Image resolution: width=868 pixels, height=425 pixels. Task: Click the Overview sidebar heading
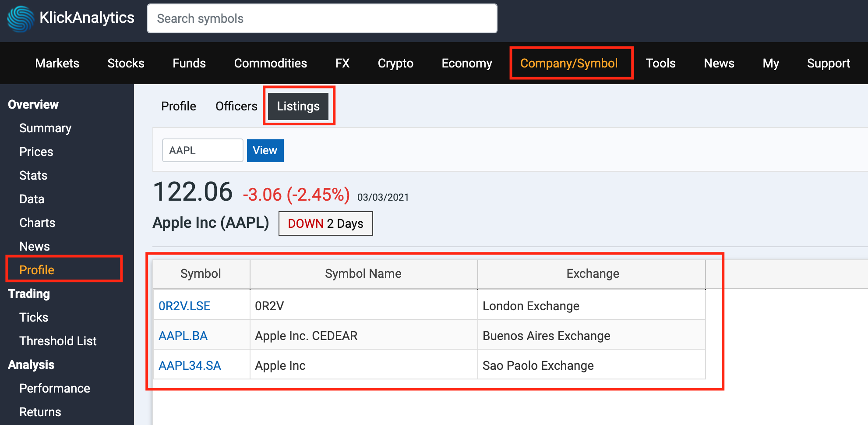tap(33, 104)
